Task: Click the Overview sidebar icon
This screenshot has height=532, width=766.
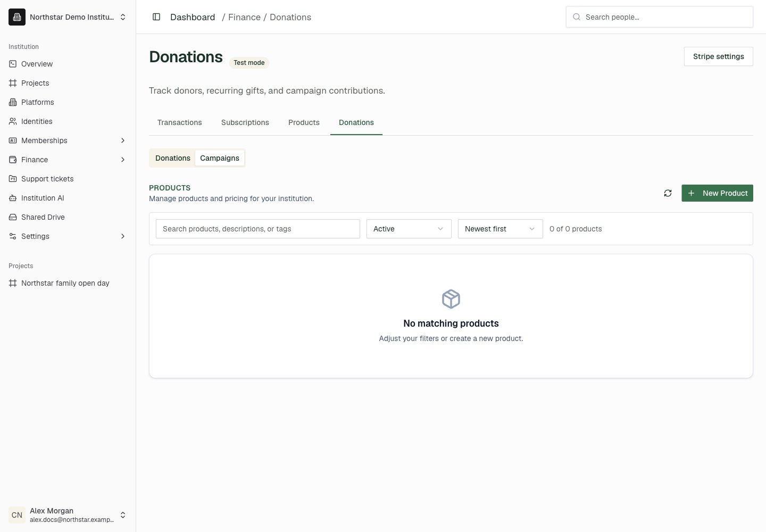Action: point(13,64)
